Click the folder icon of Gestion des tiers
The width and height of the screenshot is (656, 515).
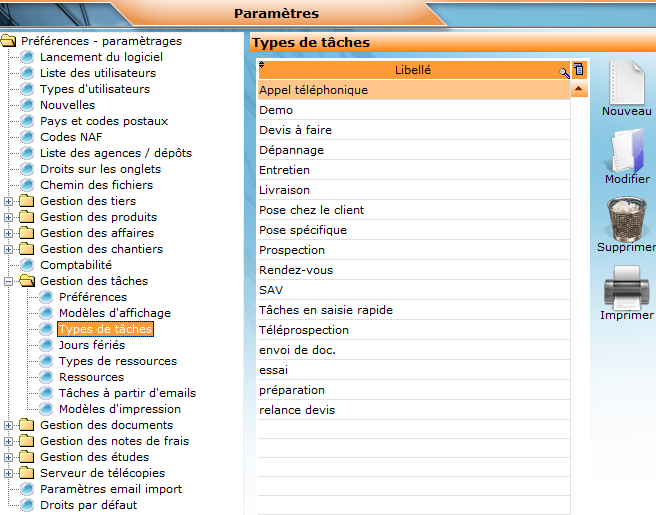[27, 201]
